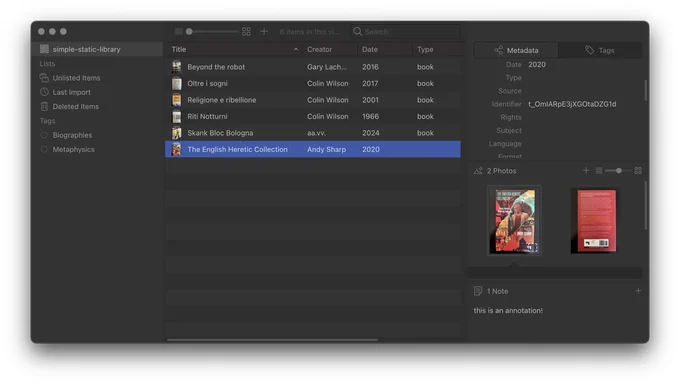The width and height of the screenshot is (680, 384).
Task: Click the search magnifier icon
Action: (357, 31)
